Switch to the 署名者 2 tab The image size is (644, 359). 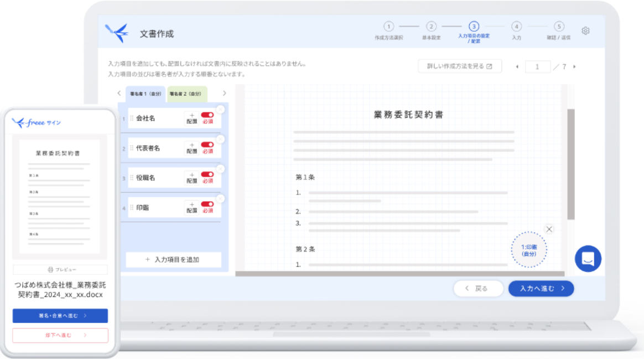coord(187,94)
